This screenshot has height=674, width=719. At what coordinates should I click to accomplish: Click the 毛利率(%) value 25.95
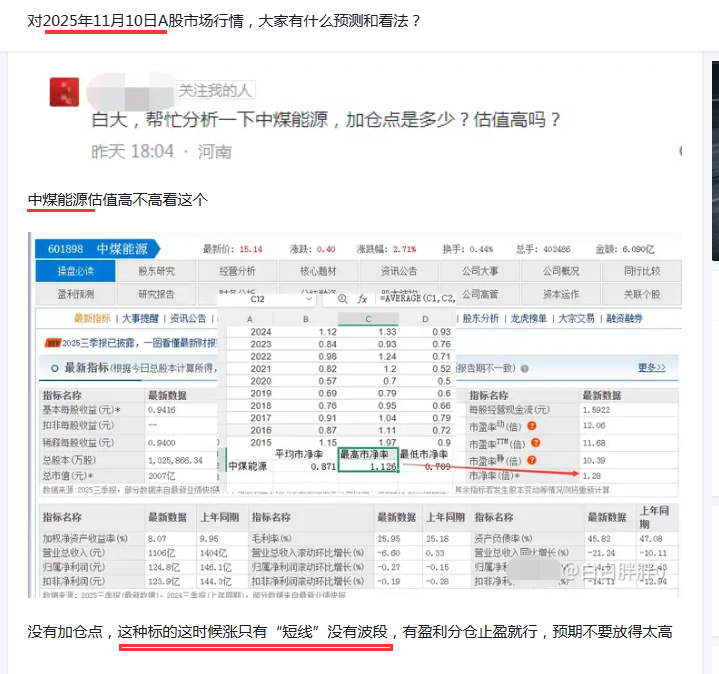pyautogui.click(x=389, y=539)
